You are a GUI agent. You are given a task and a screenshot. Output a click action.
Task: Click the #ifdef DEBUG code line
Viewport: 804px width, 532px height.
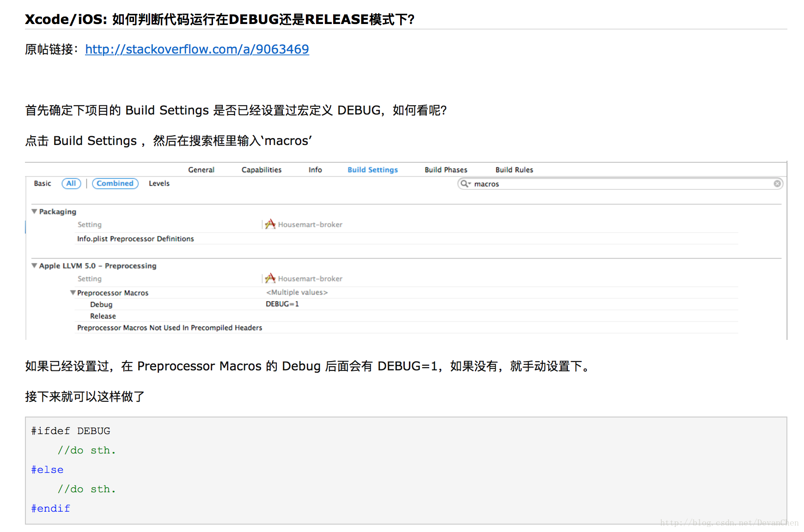[x=71, y=431]
